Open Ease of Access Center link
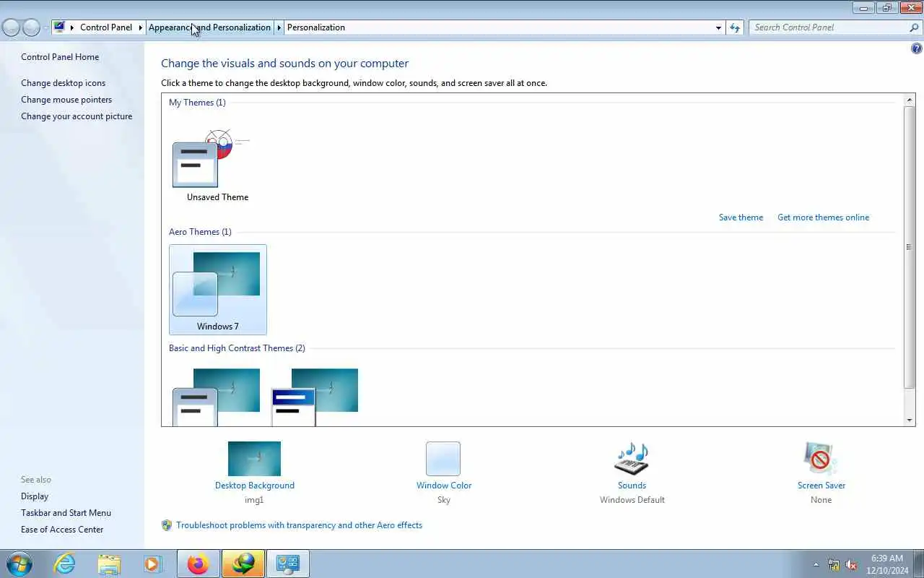Viewport: 924px width, 578px height. click(62, 530)
